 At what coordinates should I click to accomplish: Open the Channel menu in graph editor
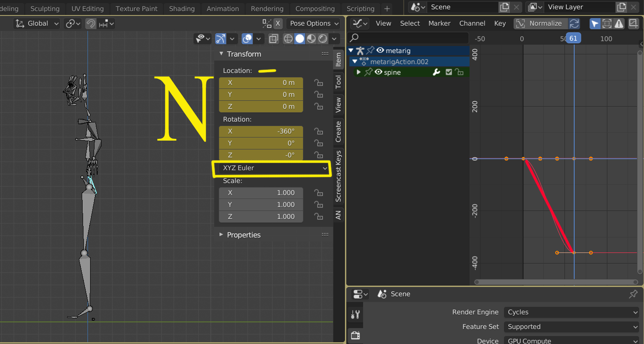click(x=472, y=23)
